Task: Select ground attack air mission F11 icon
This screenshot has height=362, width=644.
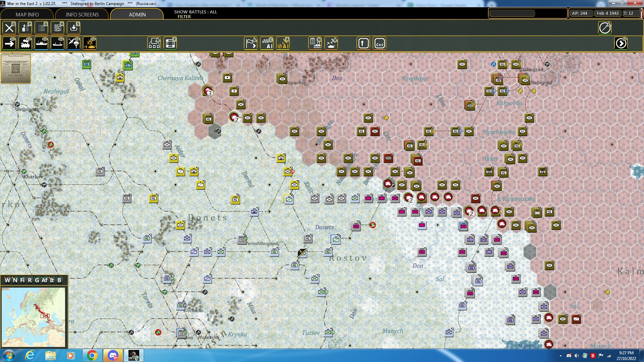Action: click(x=90, y=43)
